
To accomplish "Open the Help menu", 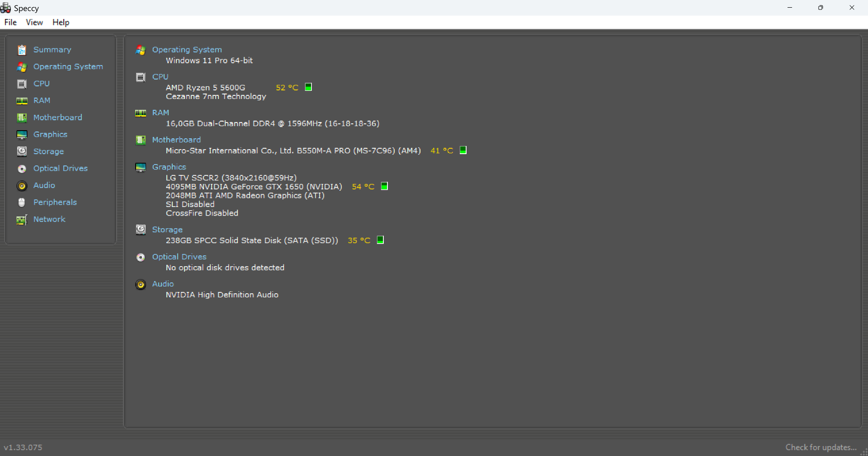I will (x=61, y=22).
